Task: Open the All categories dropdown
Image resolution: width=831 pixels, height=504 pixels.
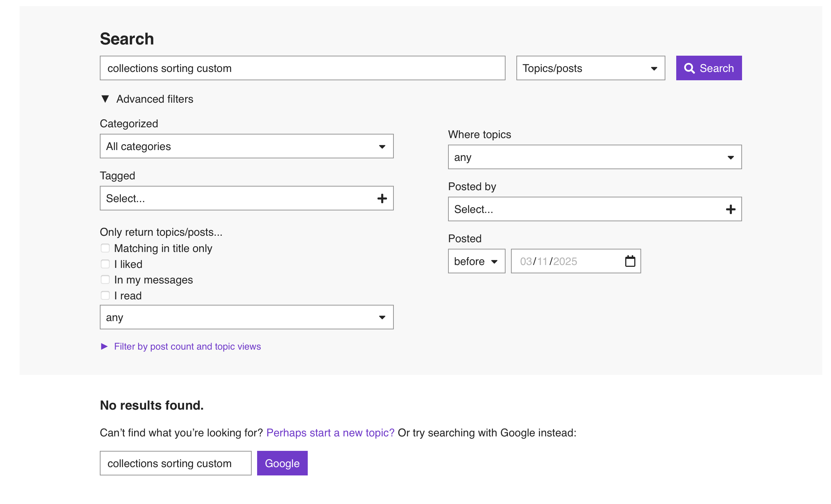Action: 246,146
